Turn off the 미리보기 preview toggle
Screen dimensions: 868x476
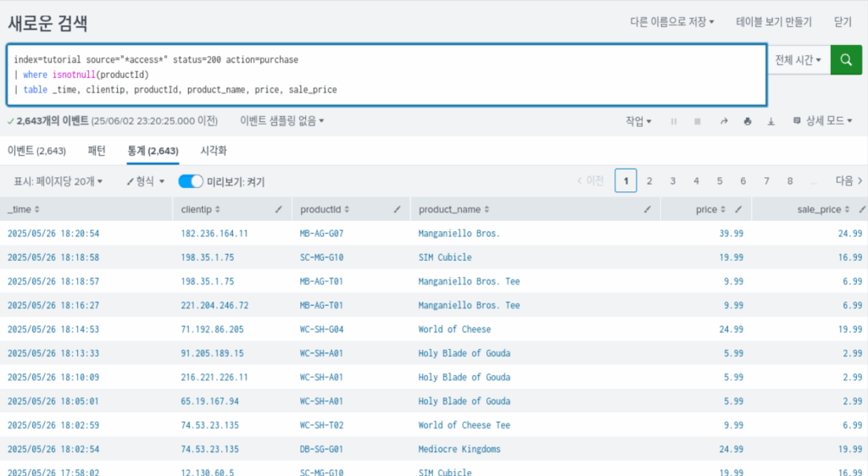click(x=191, y=181)
